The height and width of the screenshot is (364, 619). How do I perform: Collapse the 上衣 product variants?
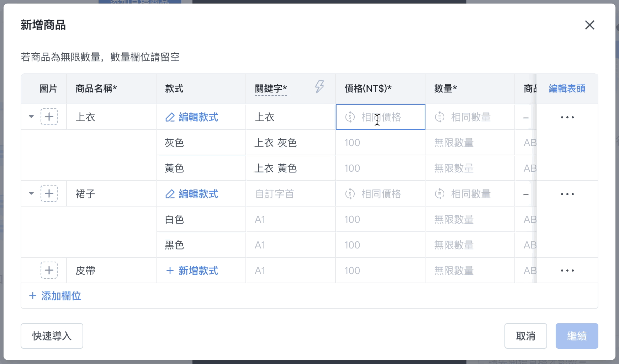pos(31,117)
